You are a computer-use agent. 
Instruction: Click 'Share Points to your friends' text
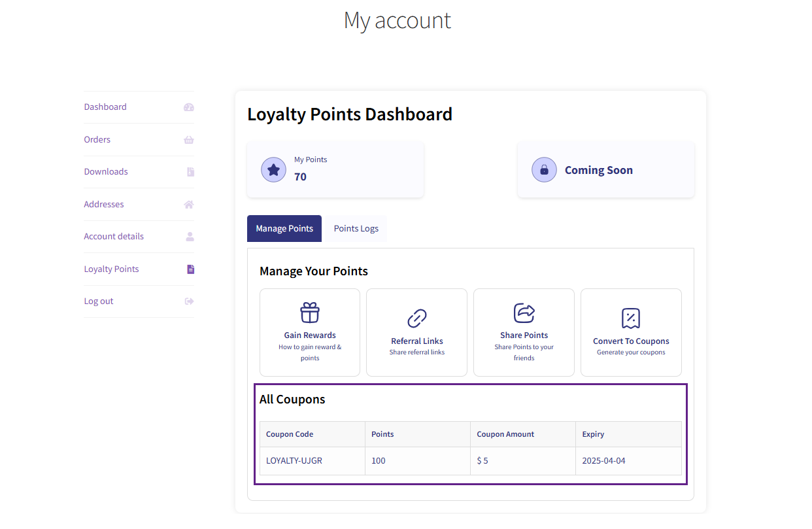[x=524, y=352]
